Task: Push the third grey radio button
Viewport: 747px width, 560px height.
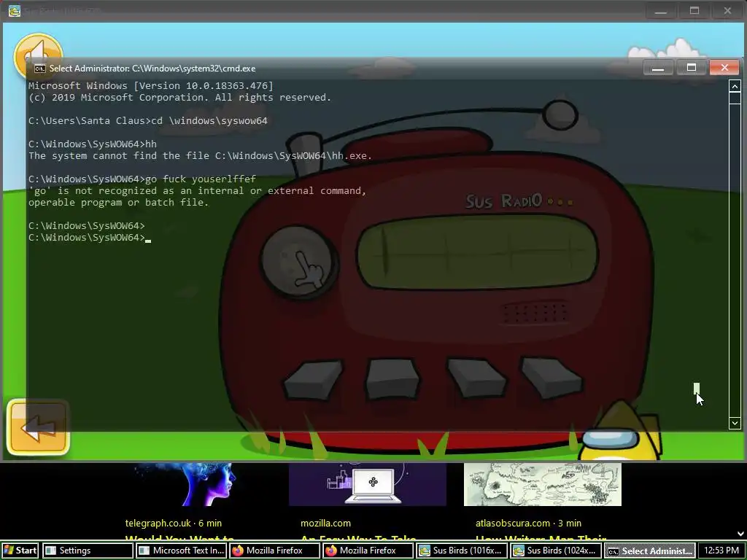Action: click(x=477, y=378)
